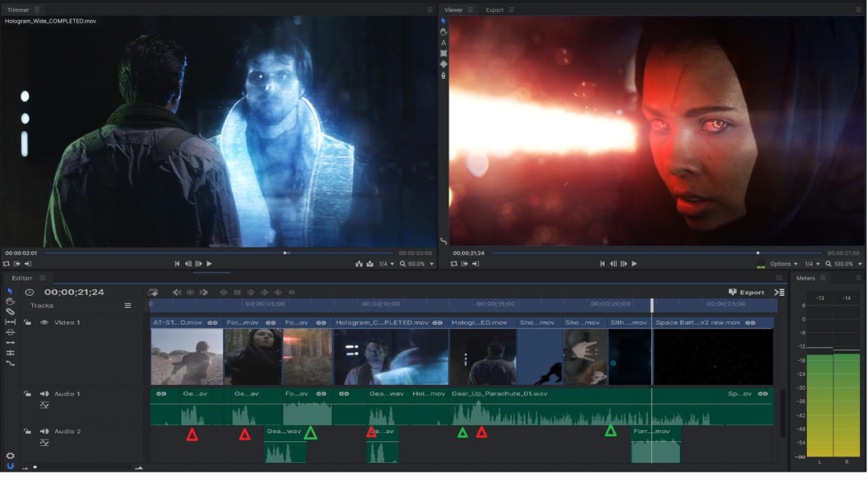868x487 pixels.
Task: Open Tracks hamburger menu
Action: tap(128, 305)
